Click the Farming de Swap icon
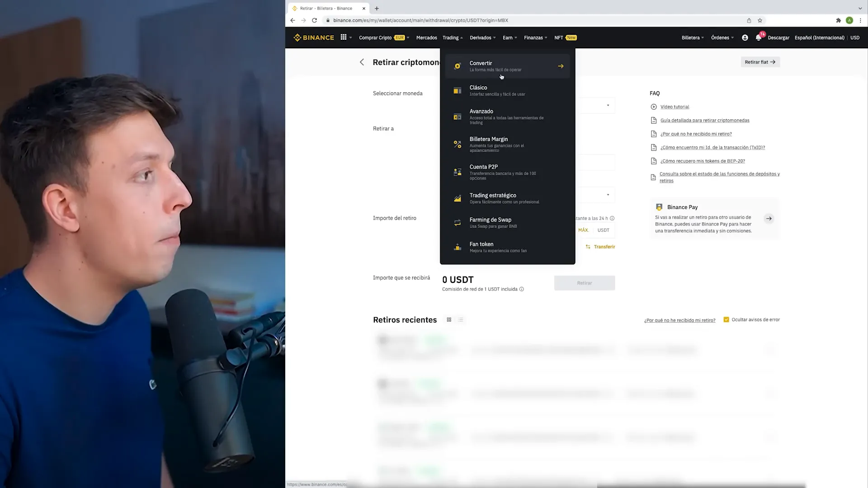Viewport: 868px width, 488px height. pyautogui.click(x=457, y=222)
